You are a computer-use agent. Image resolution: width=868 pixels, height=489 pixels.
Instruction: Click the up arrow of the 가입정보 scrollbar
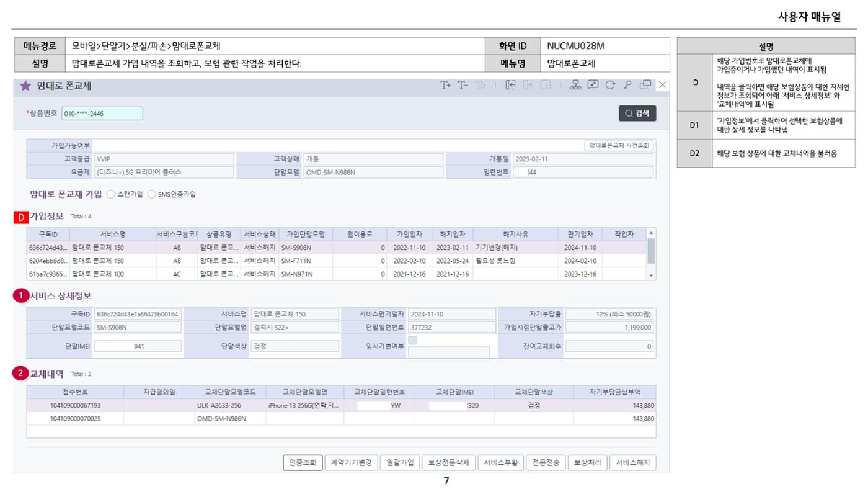point(651,233)
